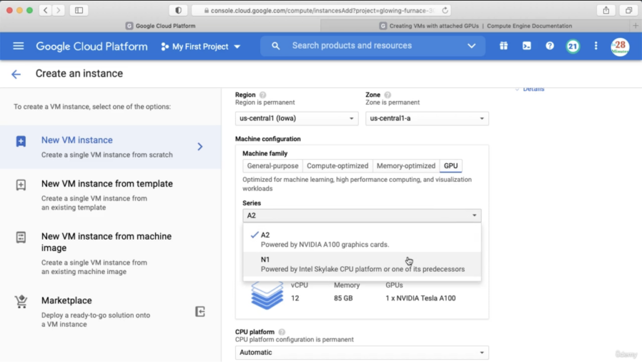
Task: Click New VM instance from template icon
Action: (x=21, y=185)
